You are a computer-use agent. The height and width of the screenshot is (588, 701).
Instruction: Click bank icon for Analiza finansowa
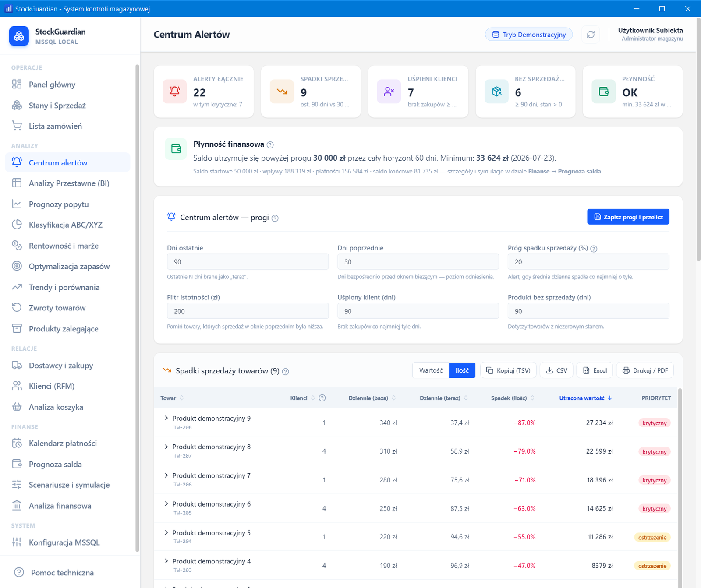(17, 506)
